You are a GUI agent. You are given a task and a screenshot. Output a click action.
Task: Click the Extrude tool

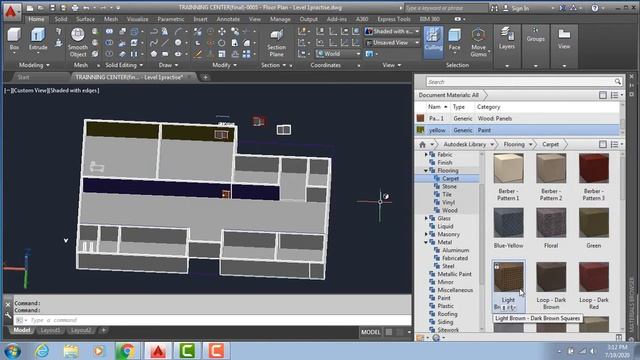tap(38, 39)
